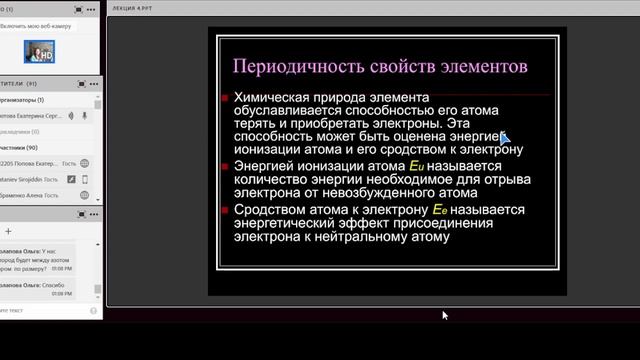640x360 pixels.
Task: Add new chat tab with plus icon
Action: point(8,231)
